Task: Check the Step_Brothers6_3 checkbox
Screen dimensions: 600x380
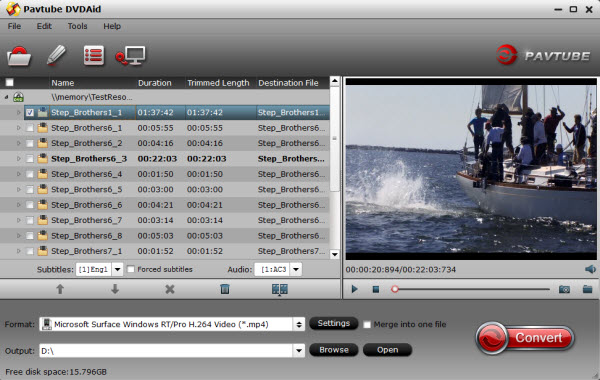Action: tap(29, 158)
